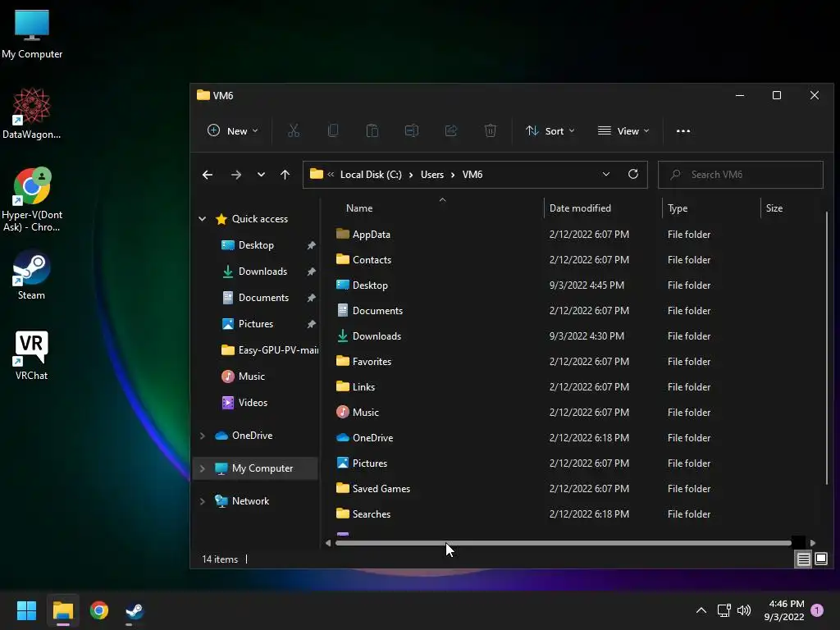Click the horizontal scrollbar in file list
Screen dimensions: 840x630
point(563,543)
